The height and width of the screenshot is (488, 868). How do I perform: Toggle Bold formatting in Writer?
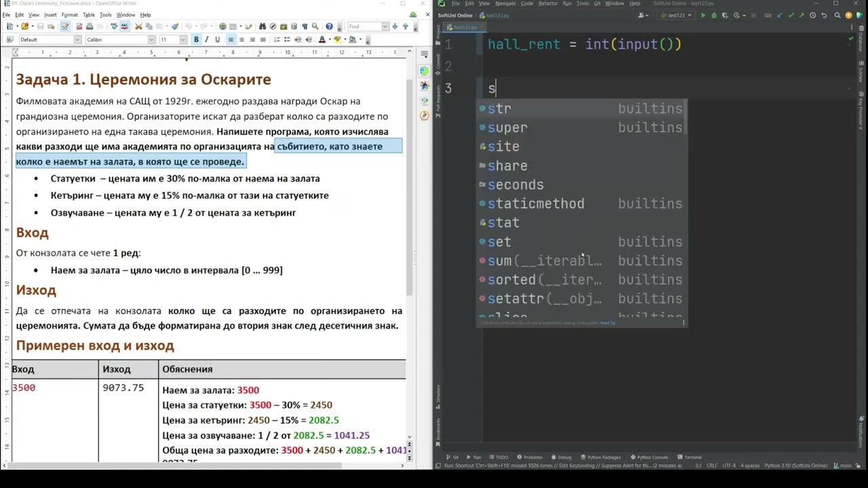(196, 39)
